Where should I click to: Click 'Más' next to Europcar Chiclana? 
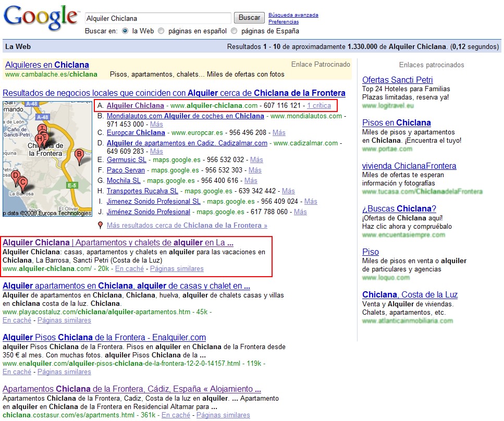coord(279,133)
